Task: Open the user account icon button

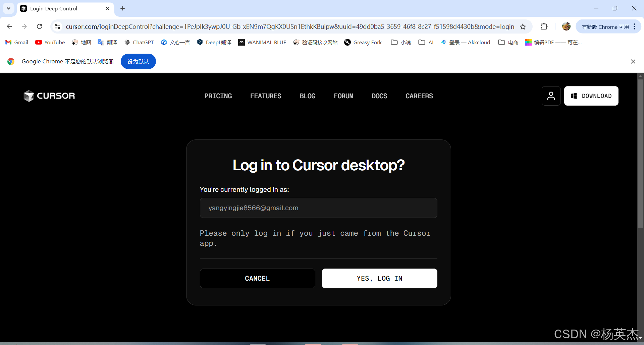Action: coord(551,96)
